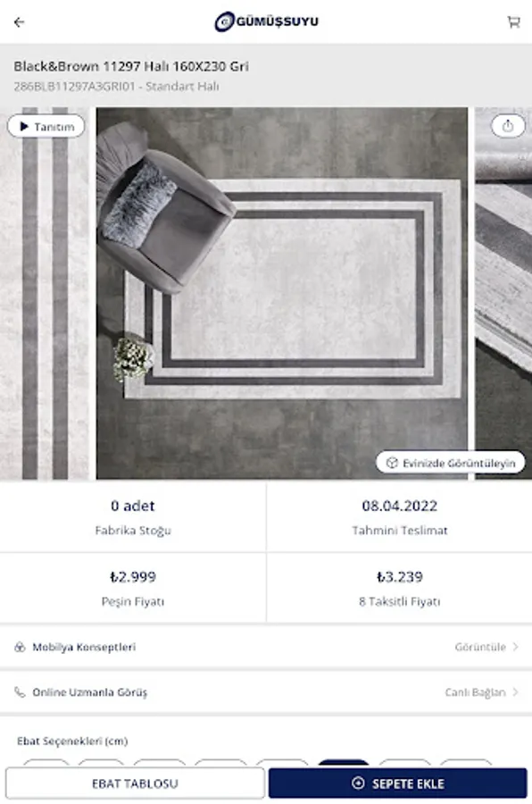Click the Görüntüle link
This screenshot has width=532, height=804.
[x=480, y=647]
